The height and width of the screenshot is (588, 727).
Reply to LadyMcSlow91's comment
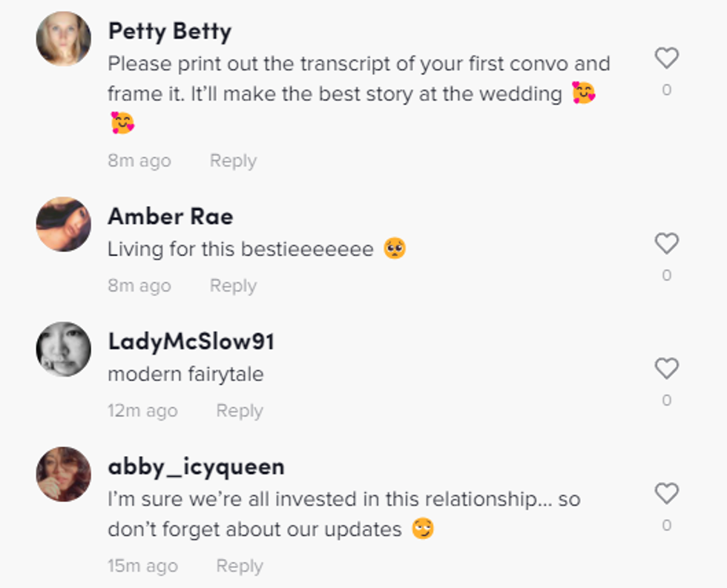pyautogui.click(x=239, y=411)
